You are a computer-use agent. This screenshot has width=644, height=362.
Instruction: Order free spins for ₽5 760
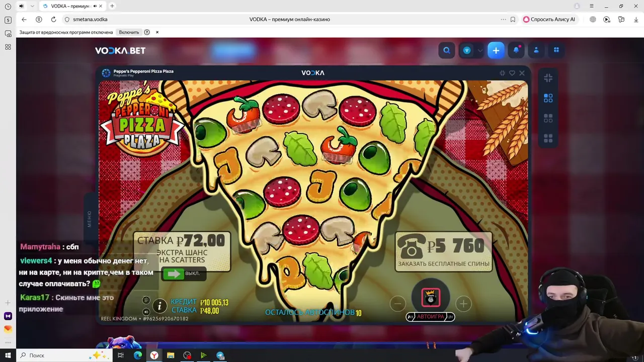pos(443,251)
